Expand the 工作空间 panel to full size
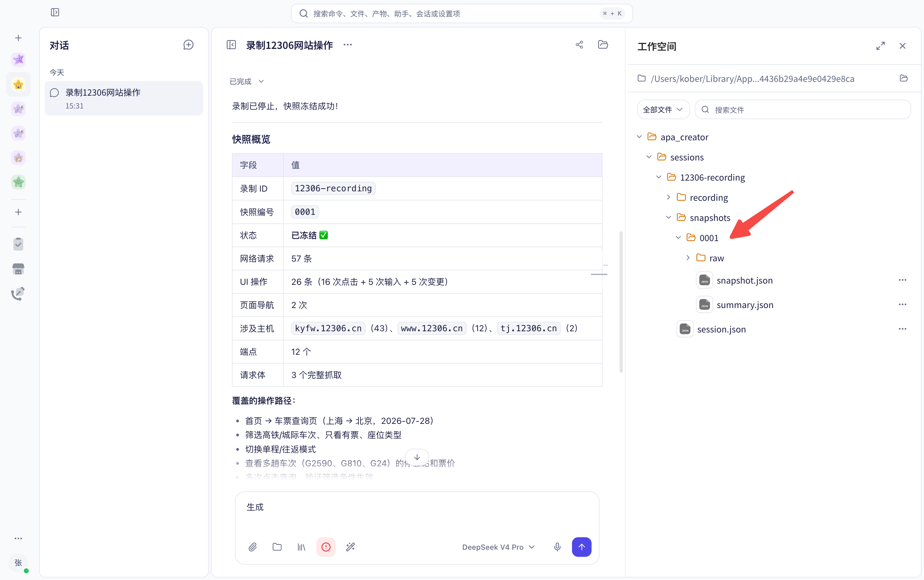The height and width of the screenshot is (580, 924). coord(880,46)
